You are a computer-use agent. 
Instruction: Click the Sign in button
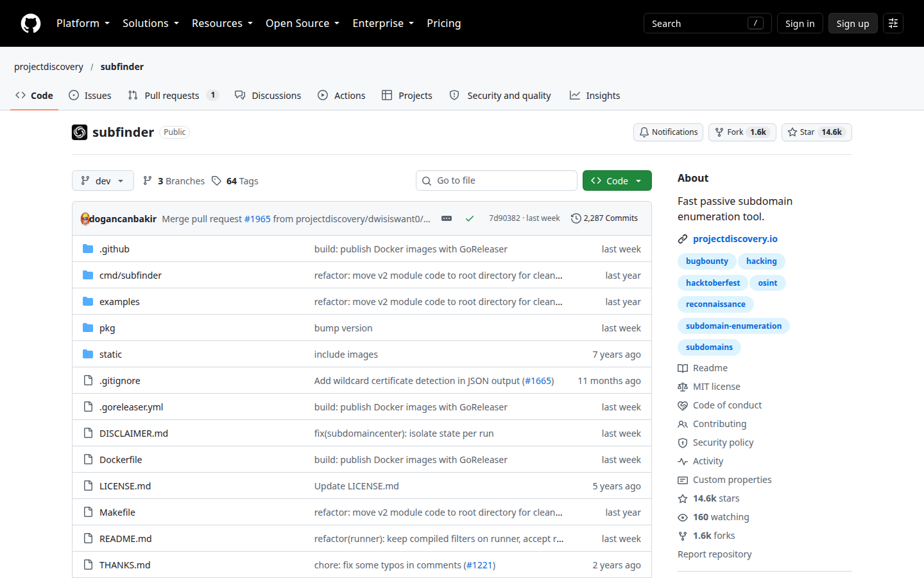(800, 23)
